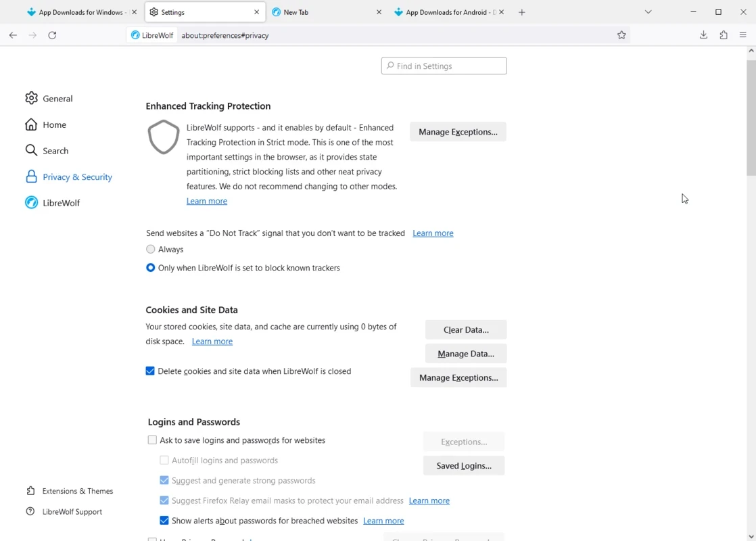The image size is (756, 541).
Task: Switch to App Downloads for Windows tab
Action: (81, 13)
